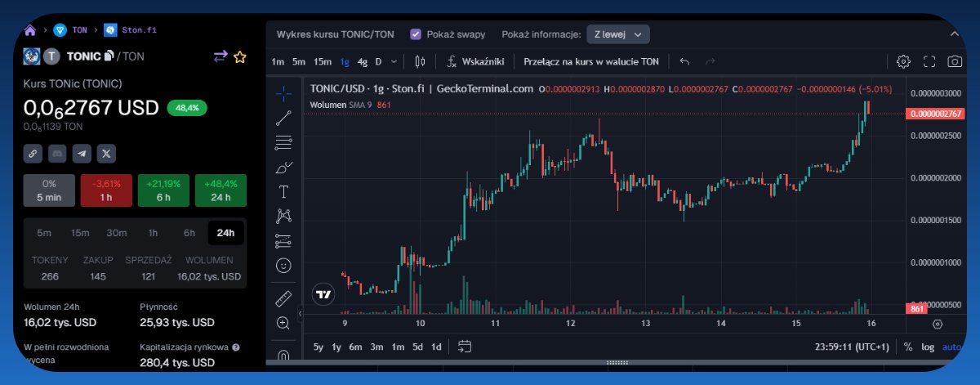Switch stats to 24h tab
Image resolution: width=980 pixels, height=385 pixels.
click(225, 233)
